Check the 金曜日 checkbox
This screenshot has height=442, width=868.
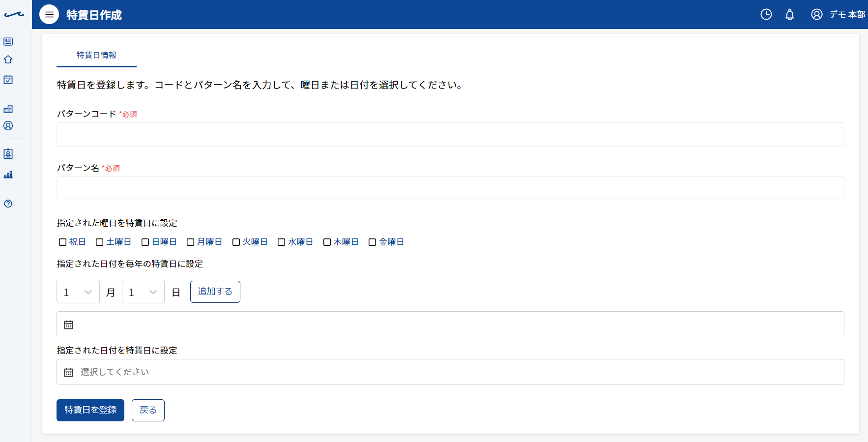click(x=373, y=242)
